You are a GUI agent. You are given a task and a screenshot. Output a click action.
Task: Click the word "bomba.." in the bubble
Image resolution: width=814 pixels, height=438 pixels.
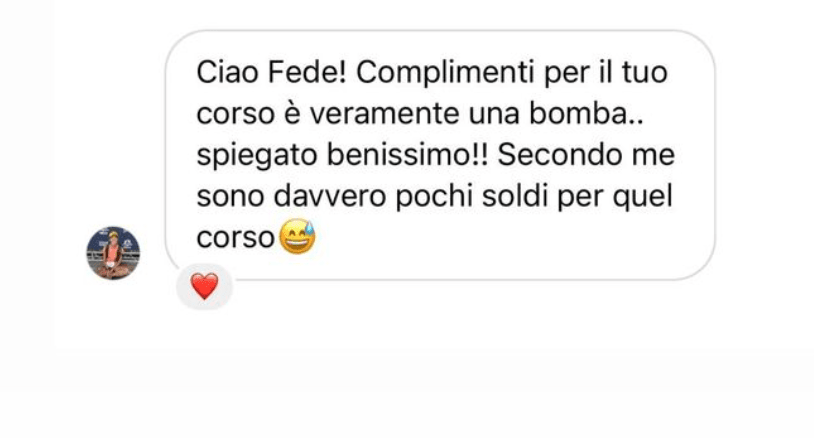[x=586, y=114]
